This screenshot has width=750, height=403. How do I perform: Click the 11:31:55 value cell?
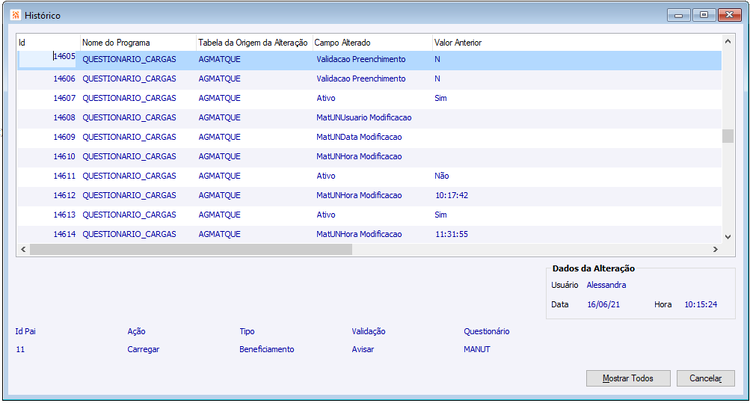point(452,234)
